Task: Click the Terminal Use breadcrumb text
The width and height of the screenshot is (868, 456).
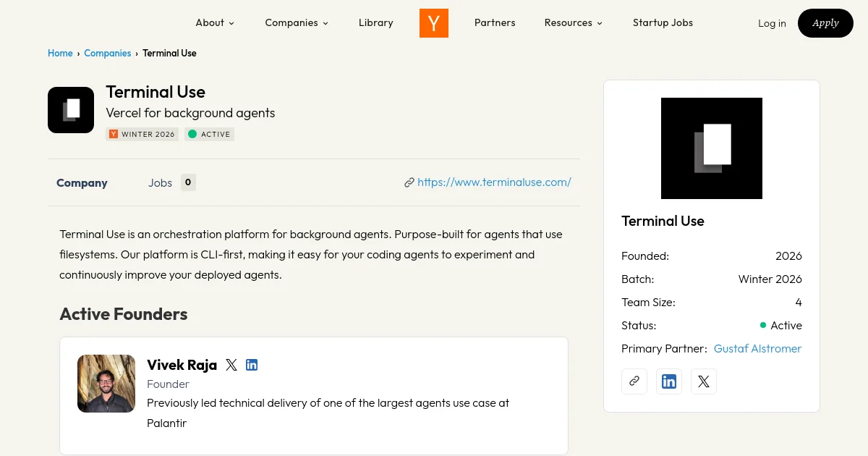Action: pos(169,53)
